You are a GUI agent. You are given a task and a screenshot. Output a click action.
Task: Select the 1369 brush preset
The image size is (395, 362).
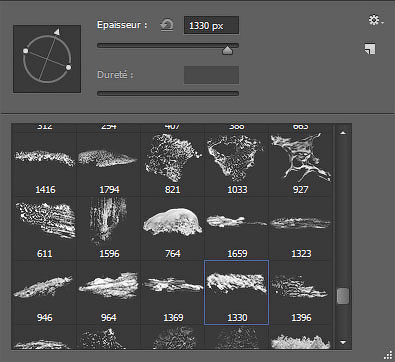point(173,293)
